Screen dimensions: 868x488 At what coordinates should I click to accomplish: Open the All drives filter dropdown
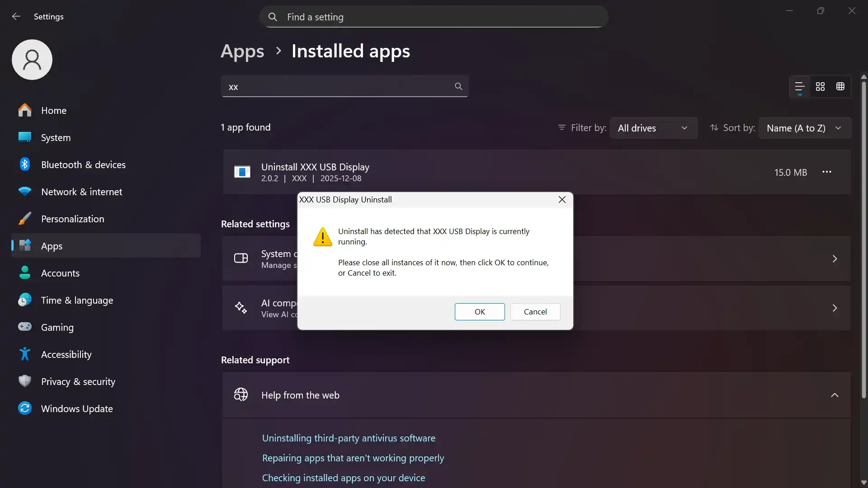(655, 128)
